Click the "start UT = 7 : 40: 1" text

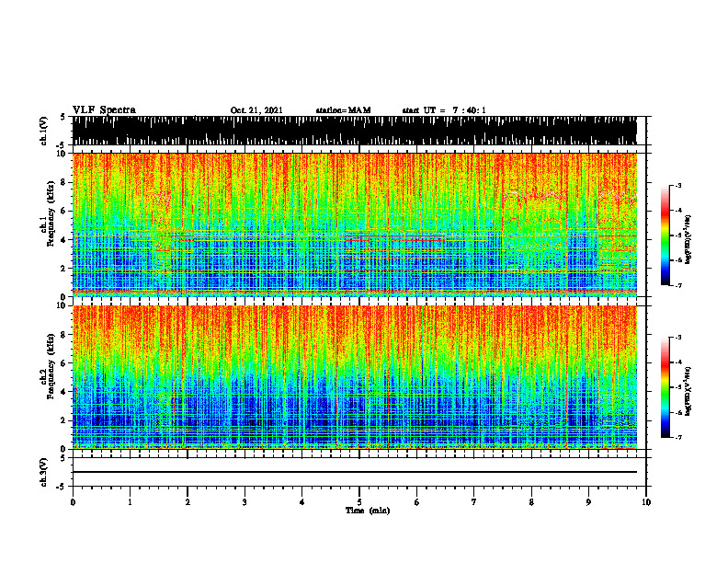pos(444,110)
